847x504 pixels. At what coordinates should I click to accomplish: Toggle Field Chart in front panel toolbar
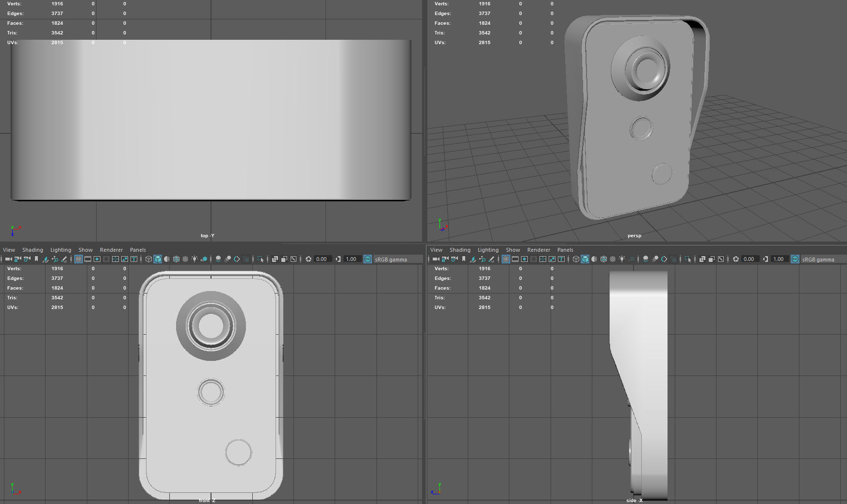[x=115, y=259]
